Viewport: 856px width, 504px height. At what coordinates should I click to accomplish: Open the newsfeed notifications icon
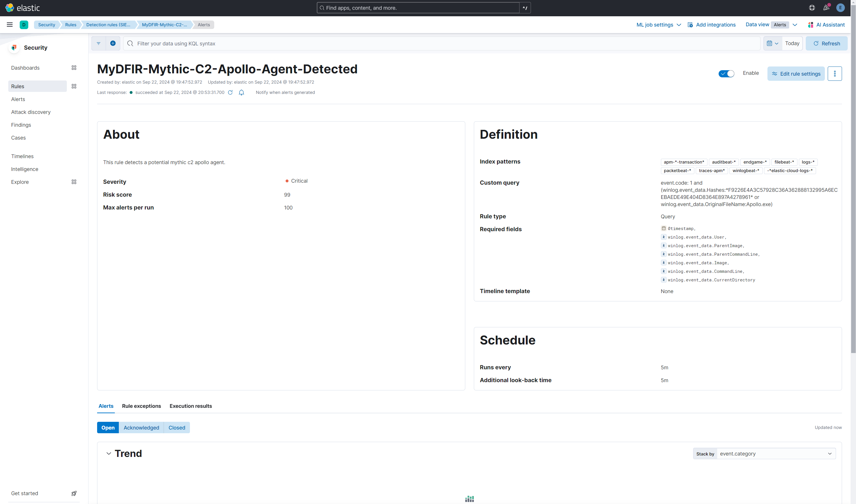[826, 8]
